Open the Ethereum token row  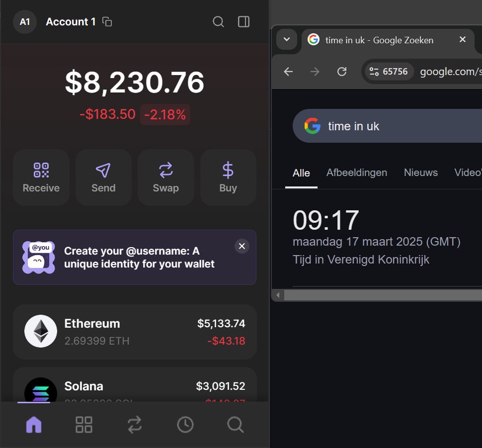point(135,332)
